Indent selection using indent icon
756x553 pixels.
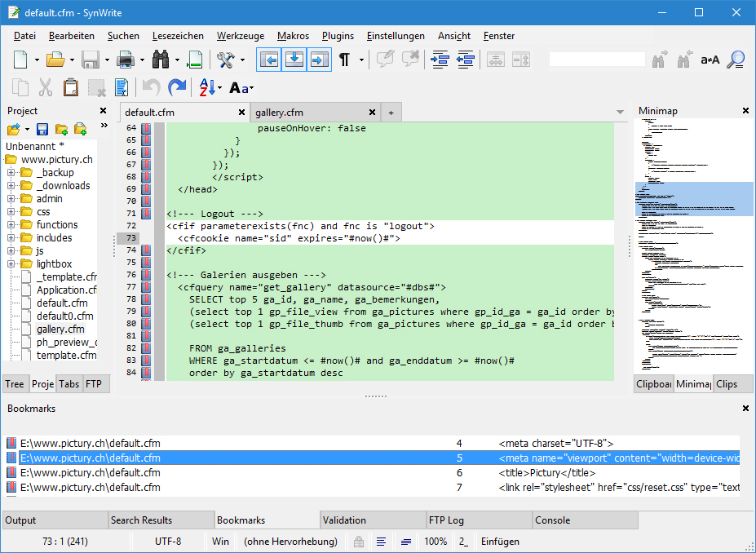coord(440,60)
